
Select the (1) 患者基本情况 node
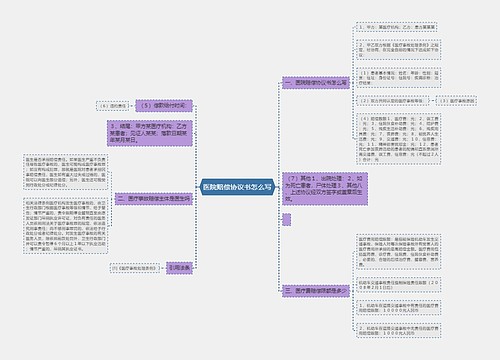[x=399, y=78]
